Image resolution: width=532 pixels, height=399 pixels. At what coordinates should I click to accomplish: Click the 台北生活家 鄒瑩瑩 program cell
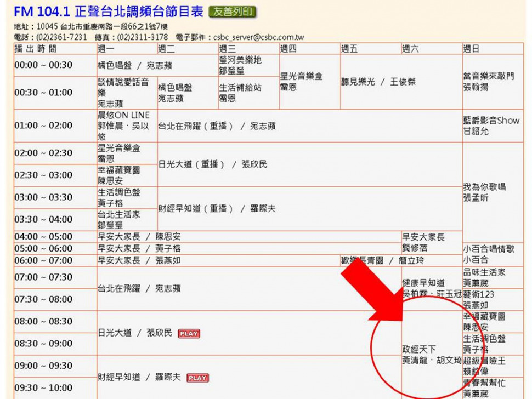pos(127,219)
